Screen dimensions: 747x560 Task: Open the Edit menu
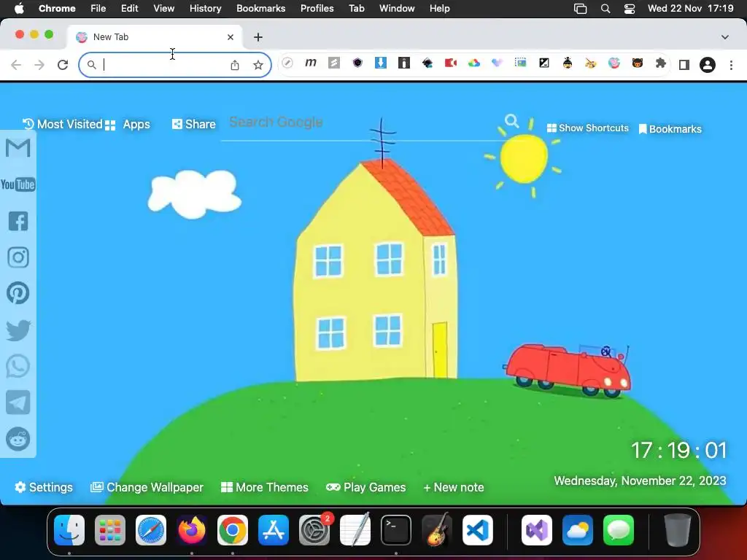pos(130,9)
